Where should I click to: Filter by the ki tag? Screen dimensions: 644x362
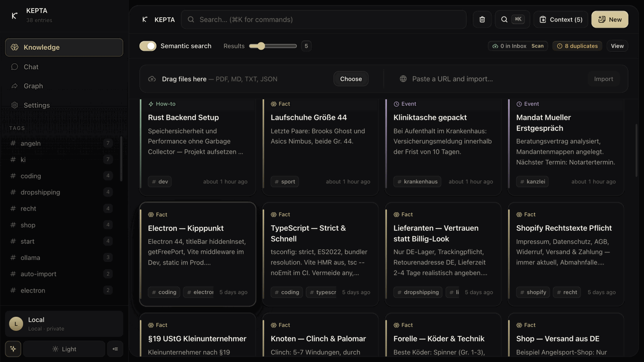click(61, 159)
